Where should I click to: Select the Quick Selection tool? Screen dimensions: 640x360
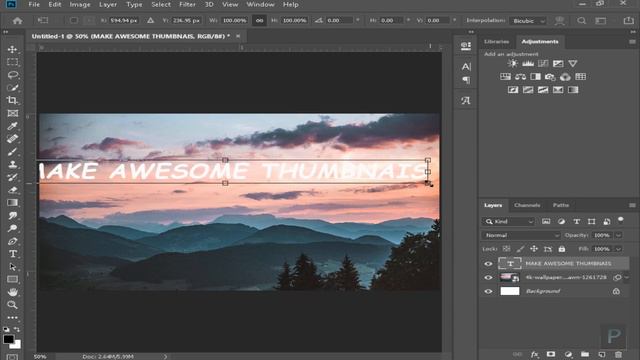coord(12,88)
